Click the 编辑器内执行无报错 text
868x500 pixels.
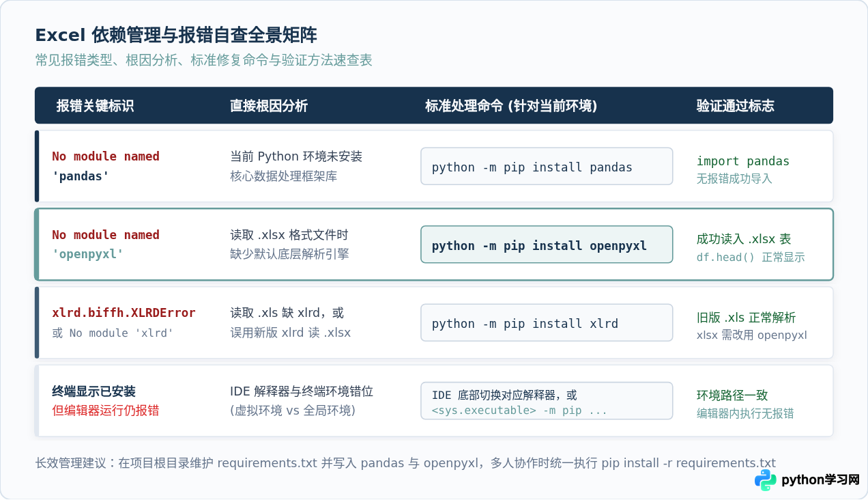click(x=745, y=413)
